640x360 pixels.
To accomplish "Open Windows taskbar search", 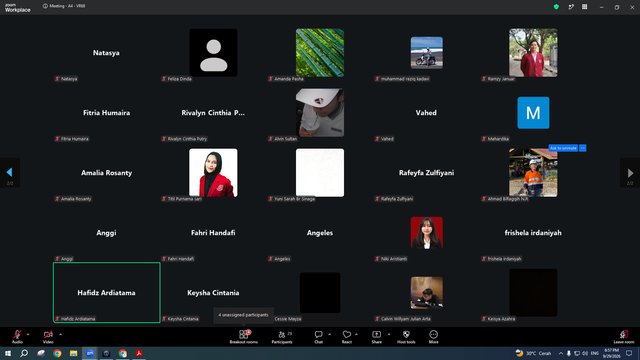I will pyautogui.click(x=24, y=353).
